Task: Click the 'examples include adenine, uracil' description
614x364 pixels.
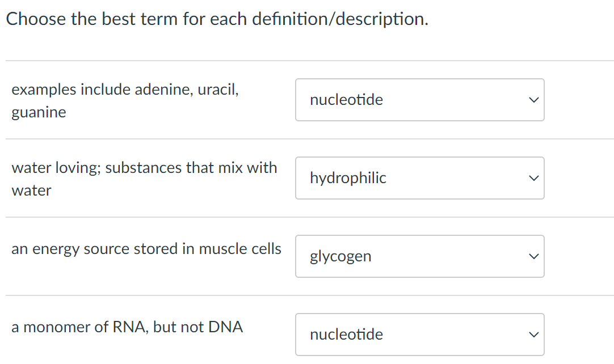Action: 125,90
